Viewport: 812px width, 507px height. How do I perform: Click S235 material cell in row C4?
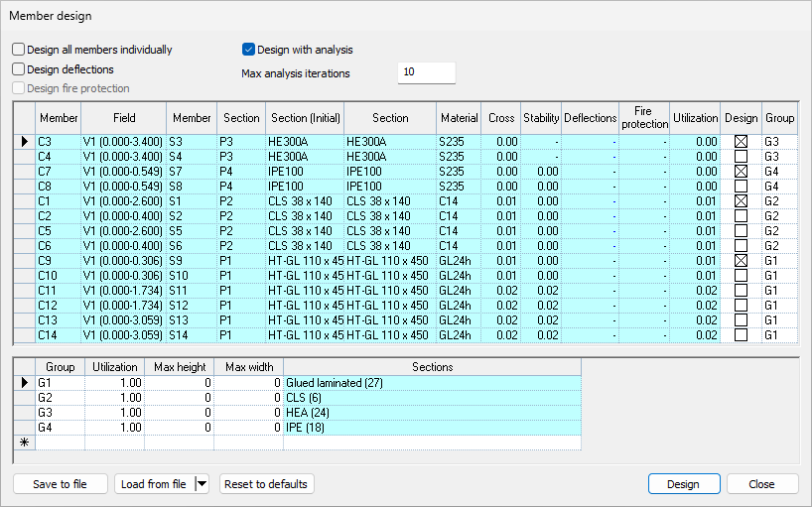tap(459, 156)
